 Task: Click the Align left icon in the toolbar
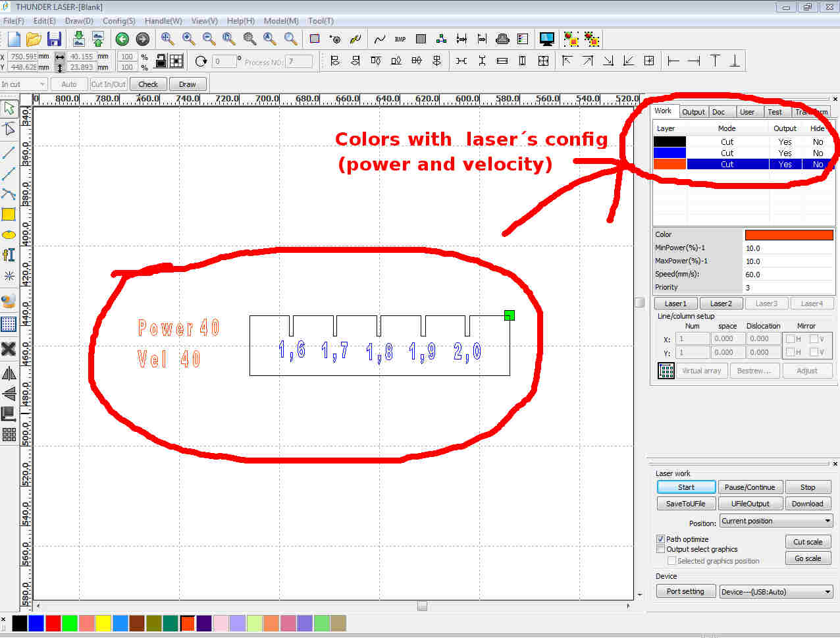pos(335,61)
